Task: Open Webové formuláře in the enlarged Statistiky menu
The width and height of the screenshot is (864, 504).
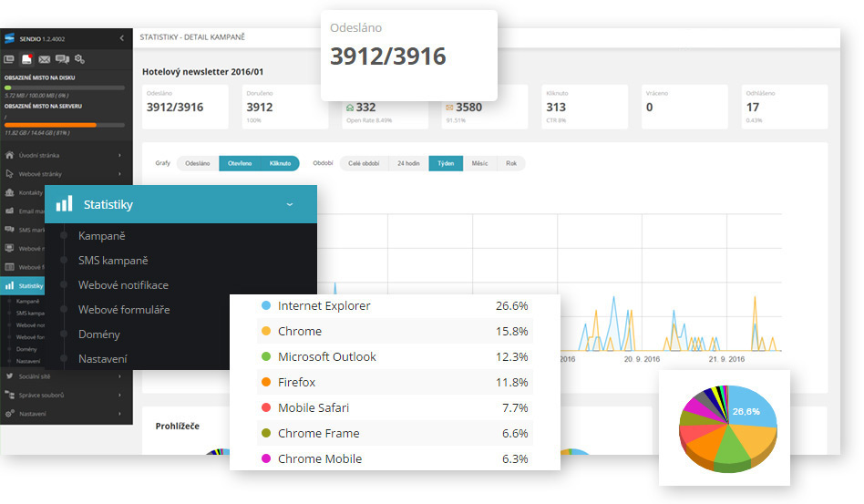Action: (x=123, y=310)
